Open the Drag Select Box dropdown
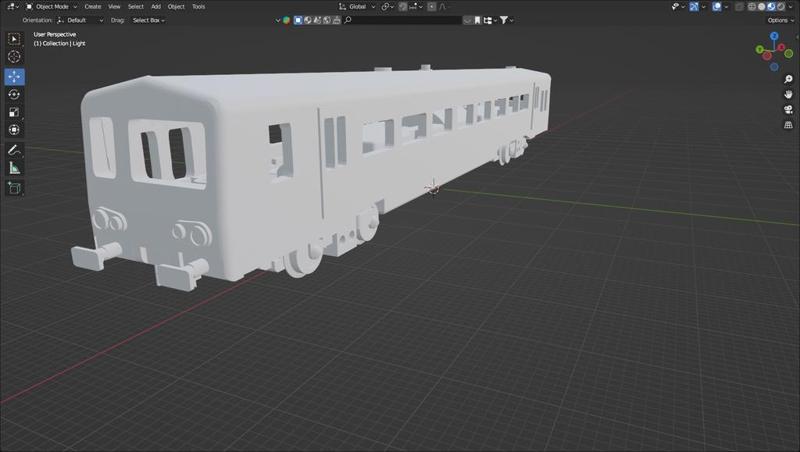 click(148, 20)
